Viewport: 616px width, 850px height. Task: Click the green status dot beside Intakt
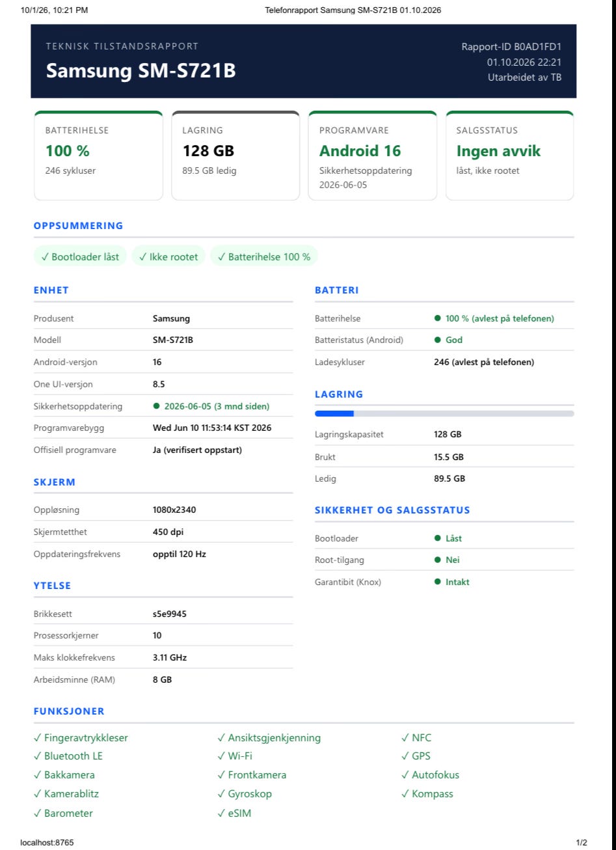click(437, 582)
